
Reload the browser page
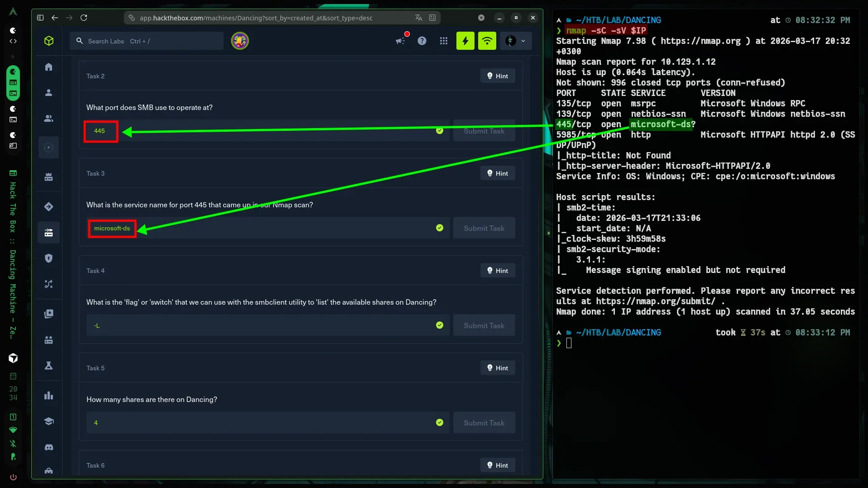[84, 18]
